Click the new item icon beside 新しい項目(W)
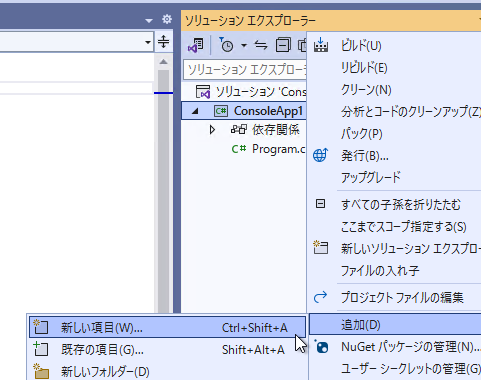The height and width of the screenshot is (380, 481). pyautogui.click(x=41, y=327)
